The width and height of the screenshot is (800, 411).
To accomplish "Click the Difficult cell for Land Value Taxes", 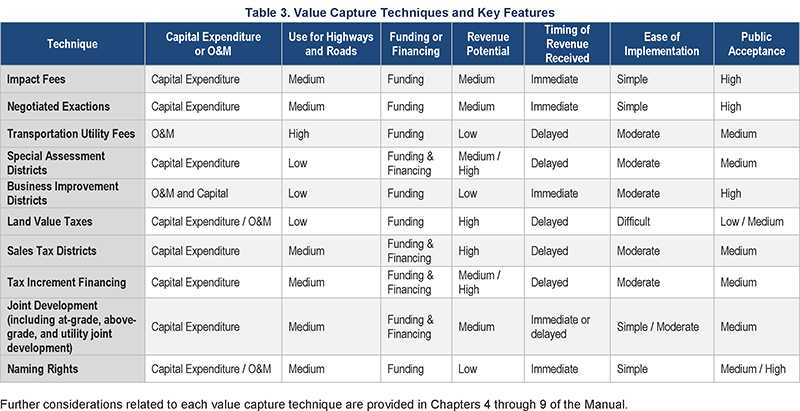I will [662, 222].
